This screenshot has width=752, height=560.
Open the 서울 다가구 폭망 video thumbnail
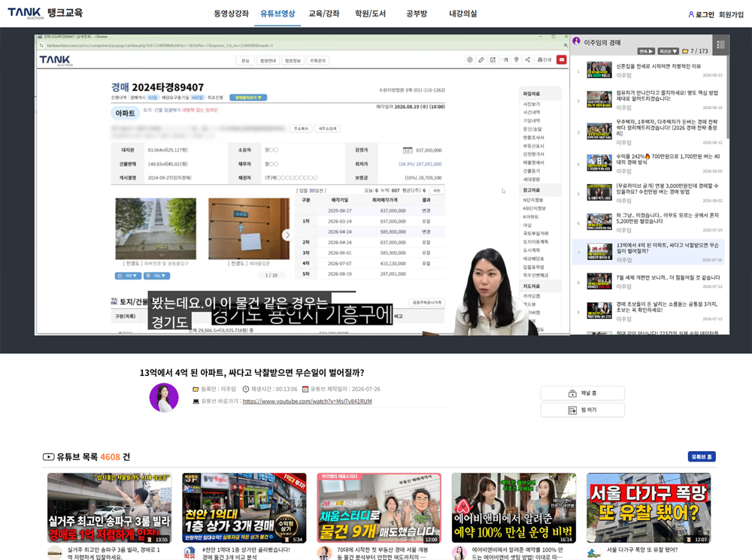(x=648, y=507)
